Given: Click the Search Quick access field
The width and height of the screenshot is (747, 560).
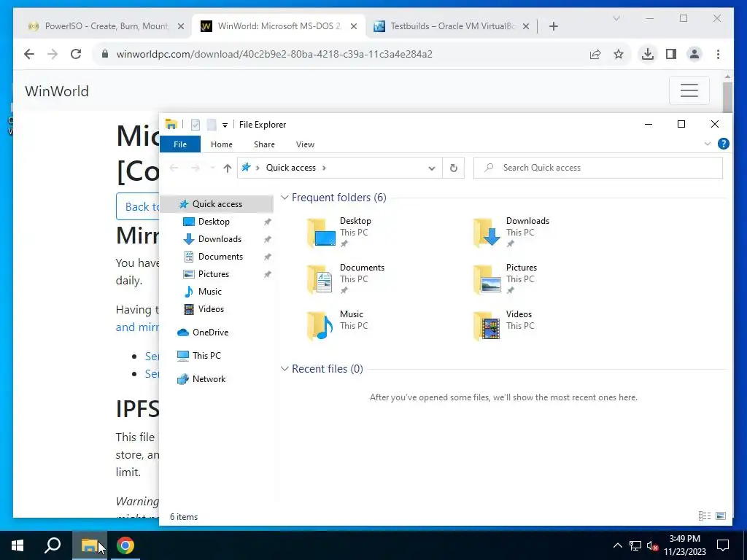Looking at the screenshot, I should coord(598,168).
